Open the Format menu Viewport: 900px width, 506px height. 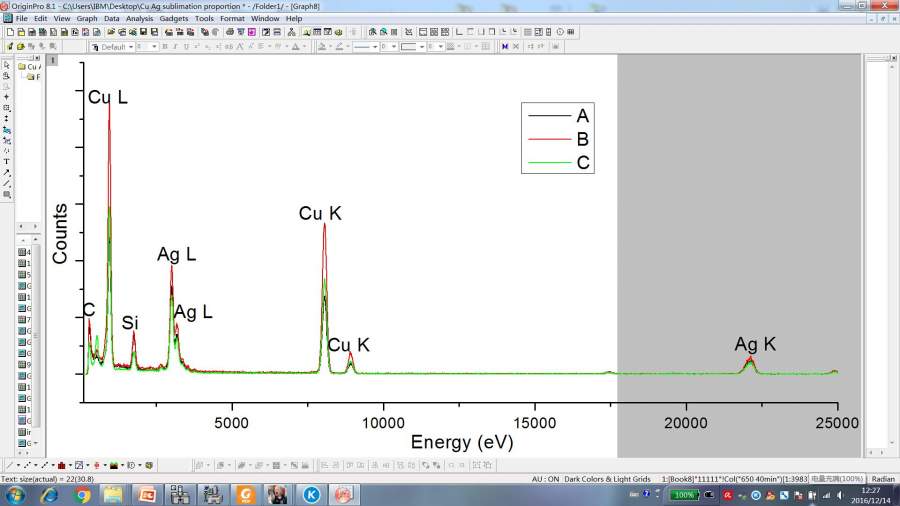coord(232,18)
